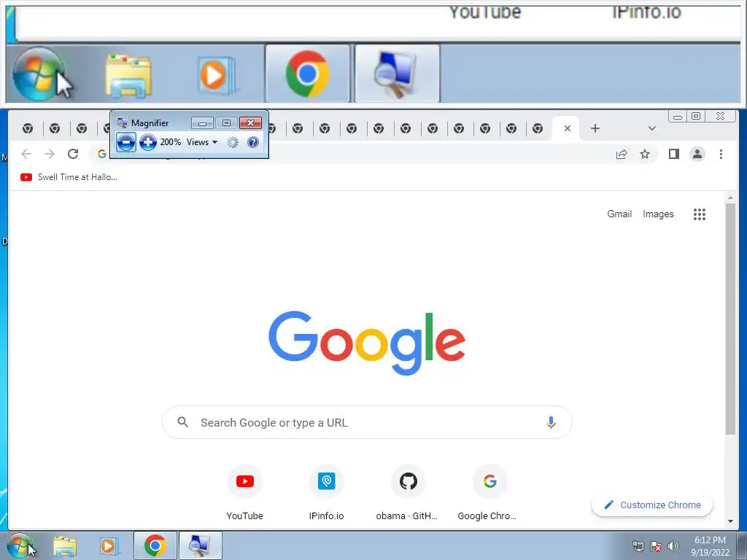
Task: Open IPinfo.io shortcut tile
Action: click(x=326, y=493)
